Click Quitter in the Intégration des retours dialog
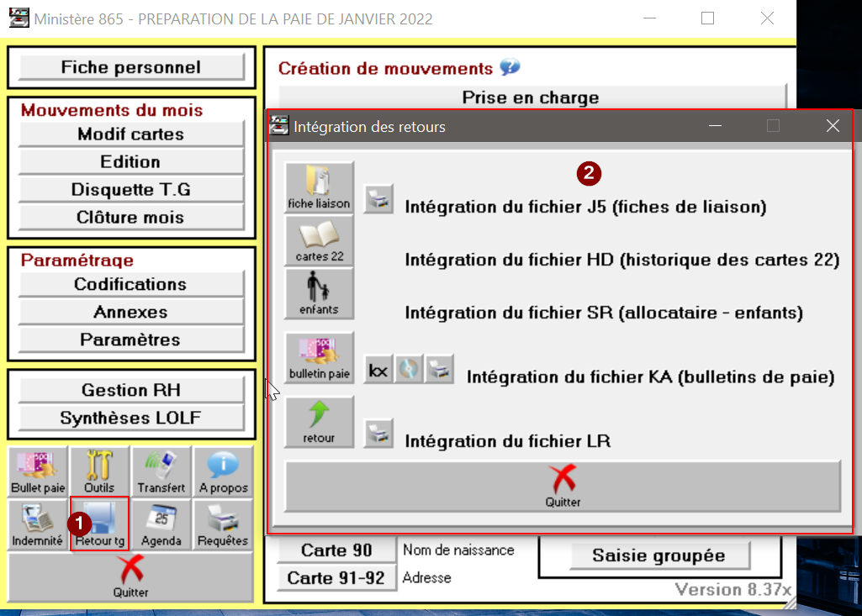This screenshot has width=862, height=616. point(563,486)
